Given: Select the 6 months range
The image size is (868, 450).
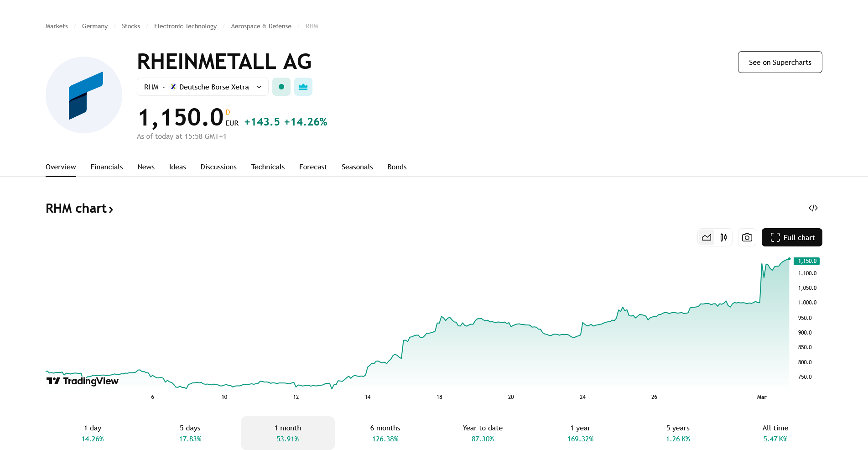Looking at the screenshot, I should click(385, 433).
